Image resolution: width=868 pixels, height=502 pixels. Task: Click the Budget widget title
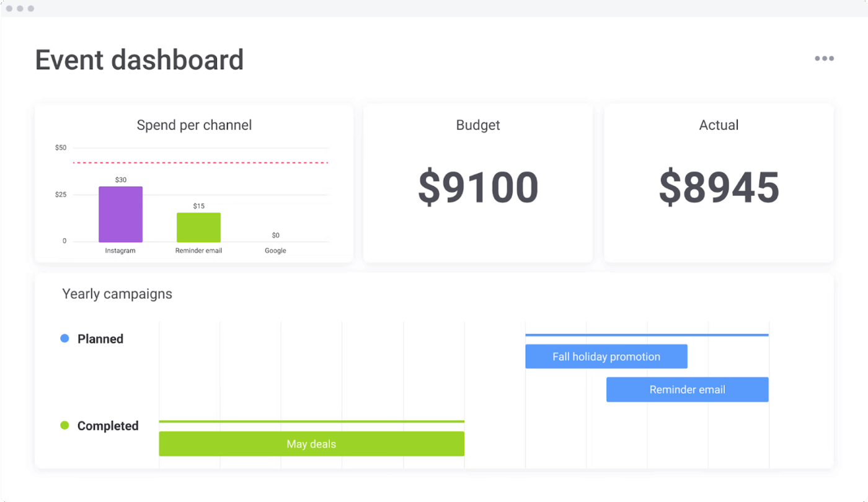477,125
